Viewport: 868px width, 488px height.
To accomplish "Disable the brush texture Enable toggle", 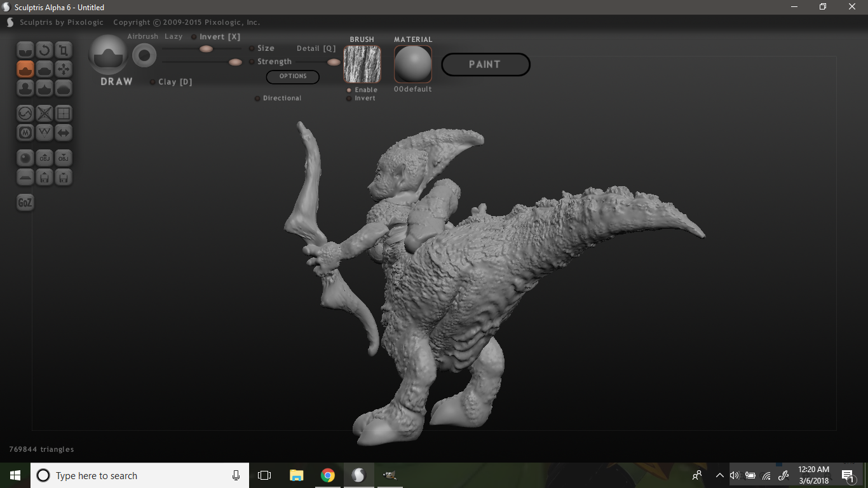I will click(x=349, y=90).
